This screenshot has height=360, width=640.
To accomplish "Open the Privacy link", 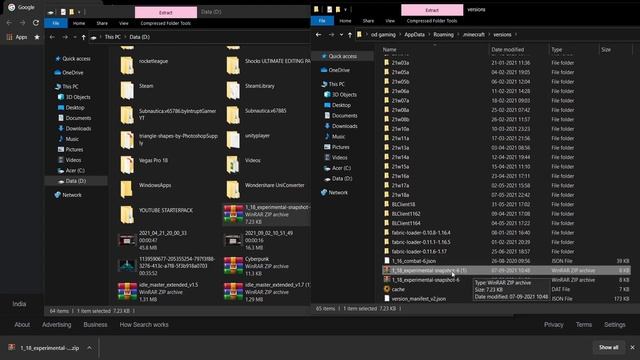I will [x=553, y=325].
